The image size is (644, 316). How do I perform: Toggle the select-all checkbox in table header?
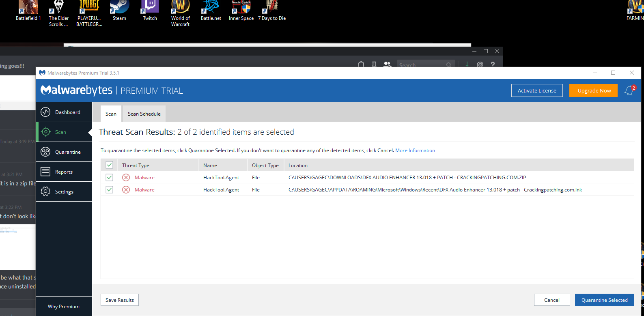[x=109, y=165]
